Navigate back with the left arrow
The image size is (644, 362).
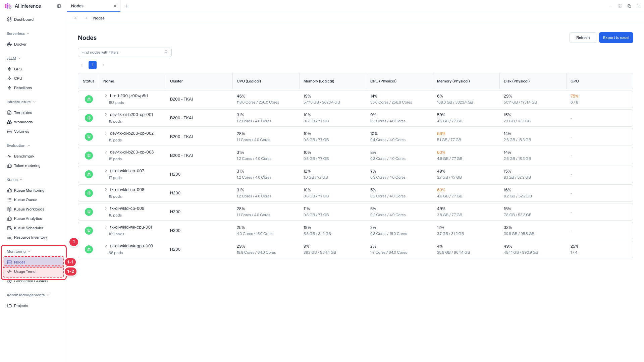76,18
